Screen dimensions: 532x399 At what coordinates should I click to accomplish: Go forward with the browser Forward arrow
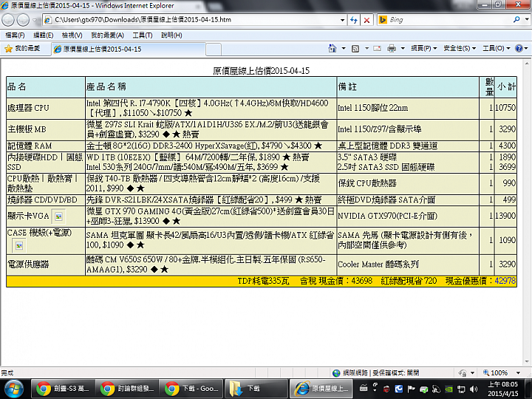(x=23, y=20)
